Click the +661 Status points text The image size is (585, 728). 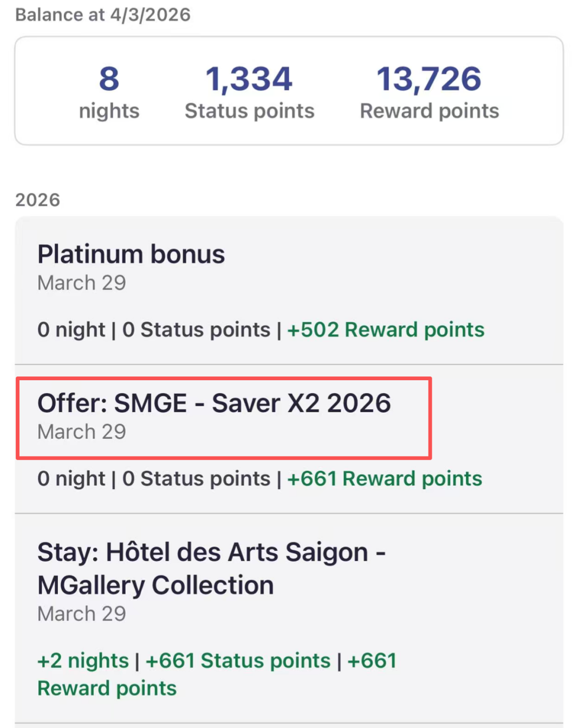pos(238,661)
